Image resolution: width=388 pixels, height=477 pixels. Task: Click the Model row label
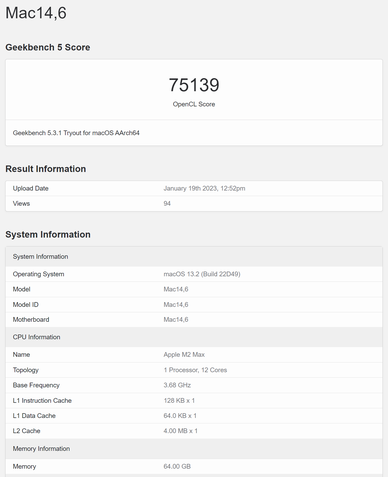pyautogui.click(x=21, y=289)
